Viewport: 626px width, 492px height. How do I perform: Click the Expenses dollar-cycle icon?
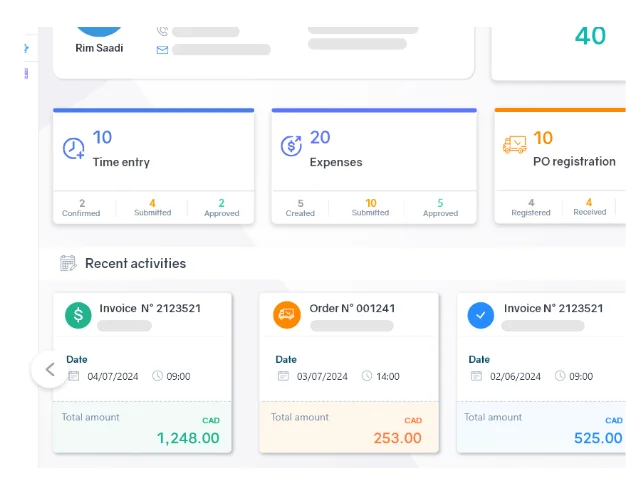291,147
